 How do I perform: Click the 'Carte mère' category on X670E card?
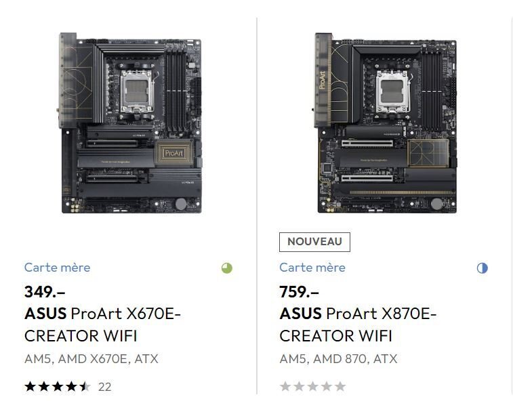pyautogui.click(x=57, y=268)
